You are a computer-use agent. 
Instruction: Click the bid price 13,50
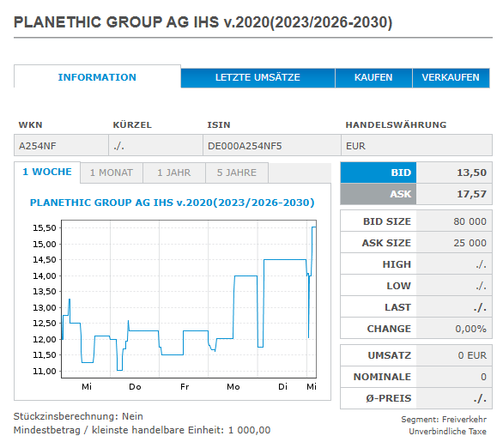point(471,173)
